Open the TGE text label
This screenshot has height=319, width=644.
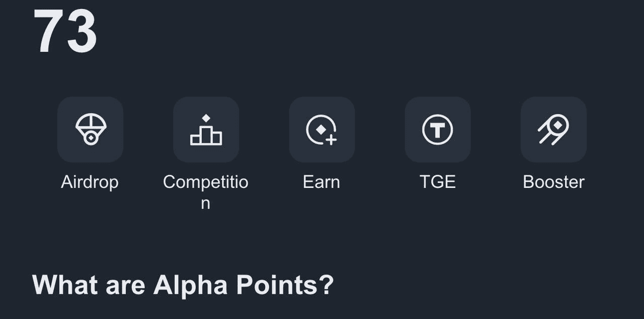437,182
